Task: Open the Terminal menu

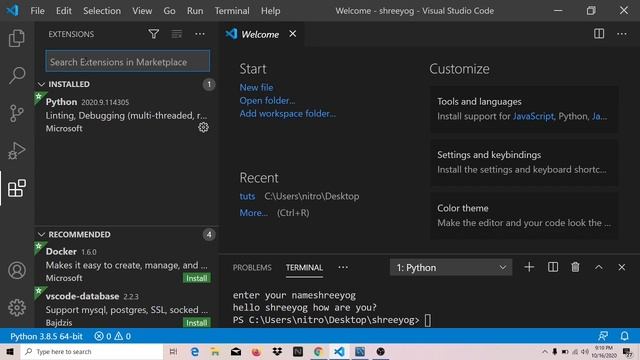Action: tap(232, 11)
